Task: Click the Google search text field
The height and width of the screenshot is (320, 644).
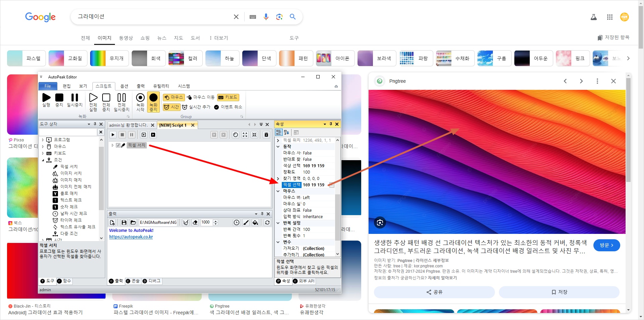Action: (152, 16)
